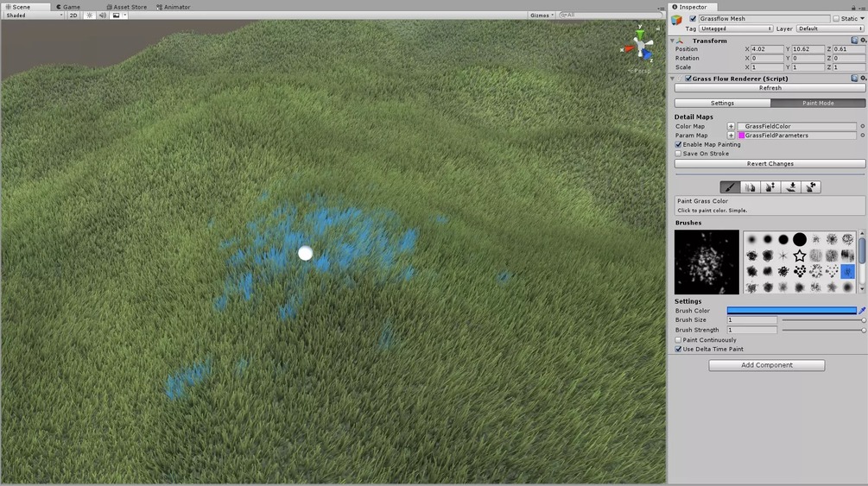This screenshot has height=486, width=868.
Task: Add new Color Map with plus button
Action: pos(731,126)
